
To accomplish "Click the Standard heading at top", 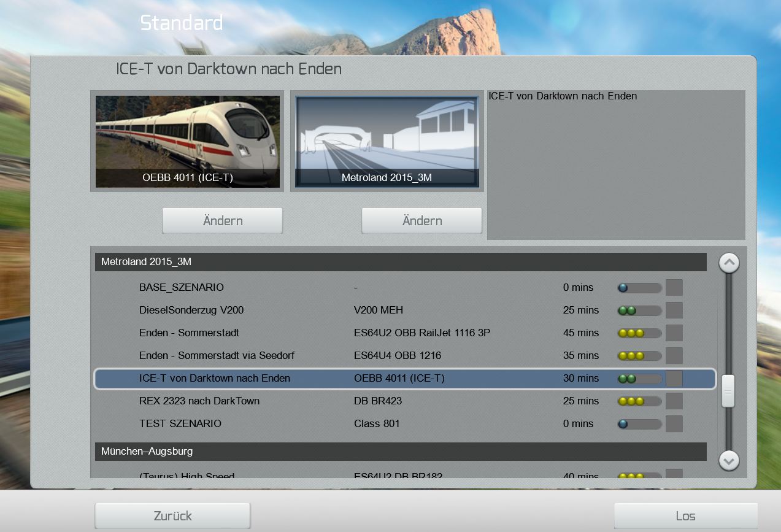I will point(182,23).
